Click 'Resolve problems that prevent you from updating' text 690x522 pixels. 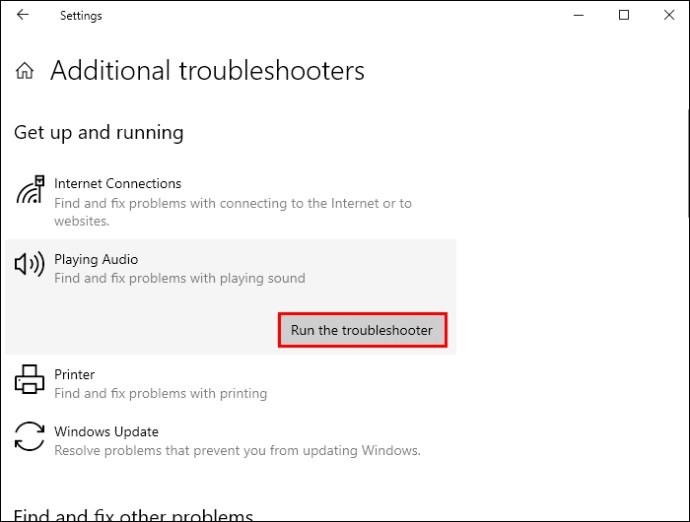point(206,450)
